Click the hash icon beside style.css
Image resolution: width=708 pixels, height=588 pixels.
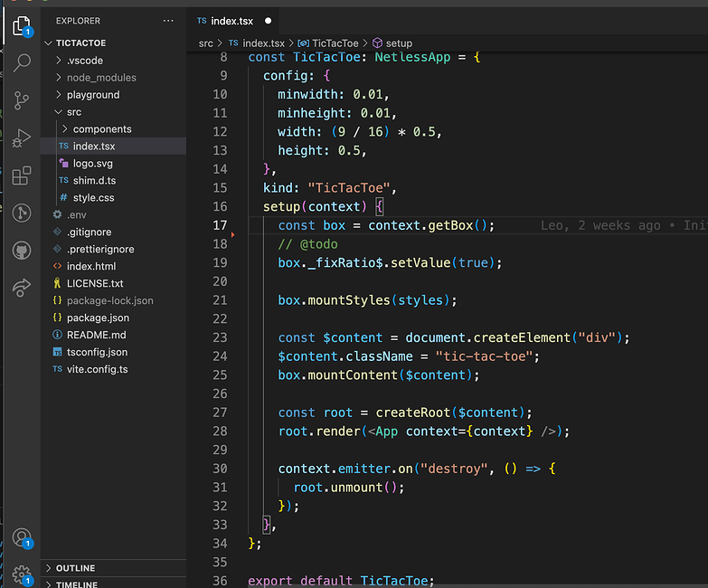pos(63,197)
